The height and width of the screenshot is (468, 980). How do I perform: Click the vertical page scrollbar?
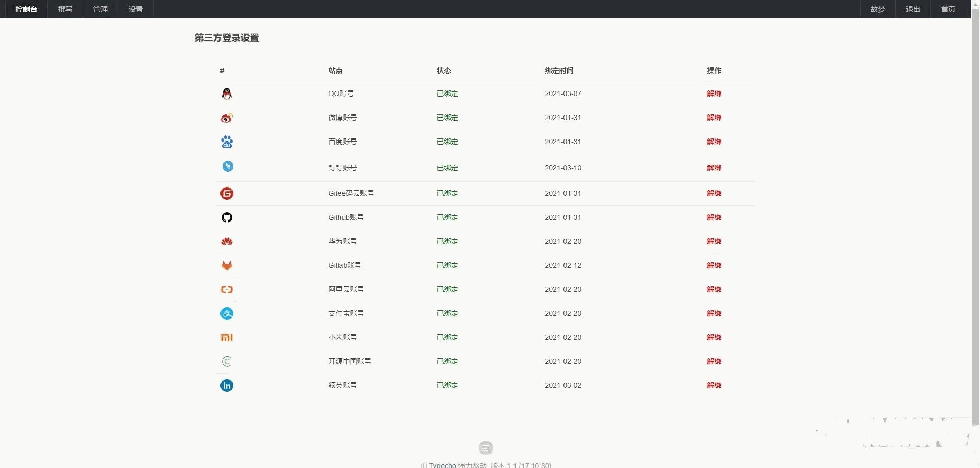point(975,204)
